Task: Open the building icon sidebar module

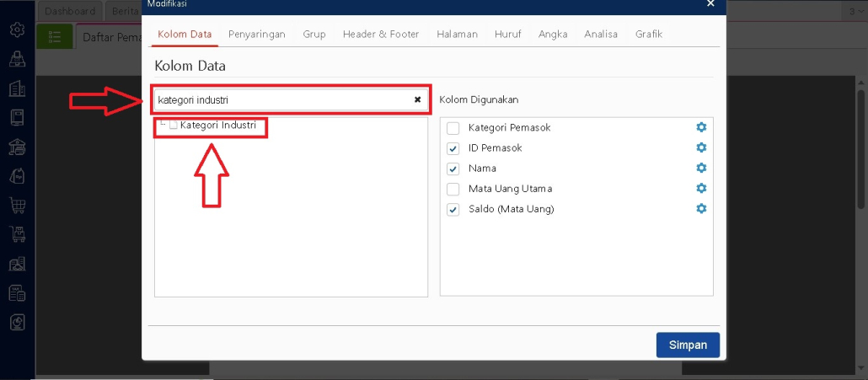Action: 17,88
